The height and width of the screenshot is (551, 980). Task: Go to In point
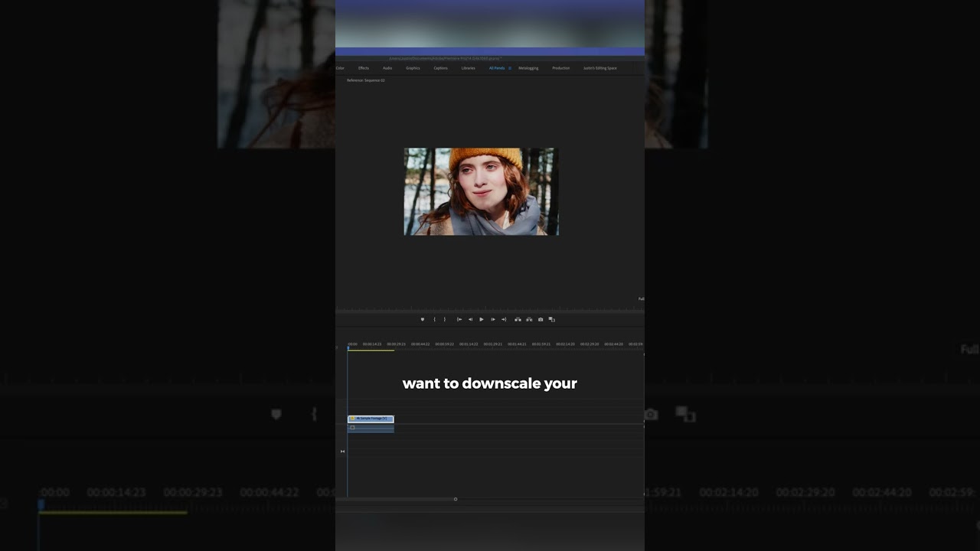(459, 319)
